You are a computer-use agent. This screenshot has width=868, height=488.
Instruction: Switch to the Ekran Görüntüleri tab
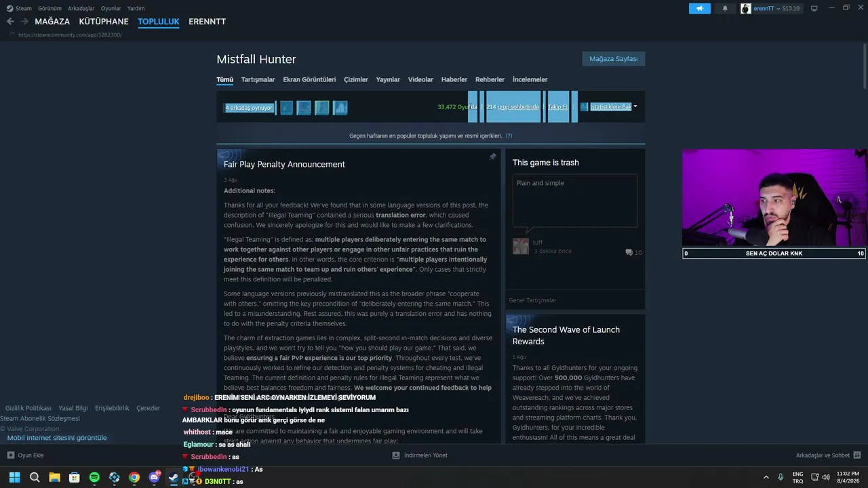(x=309, y=79)
